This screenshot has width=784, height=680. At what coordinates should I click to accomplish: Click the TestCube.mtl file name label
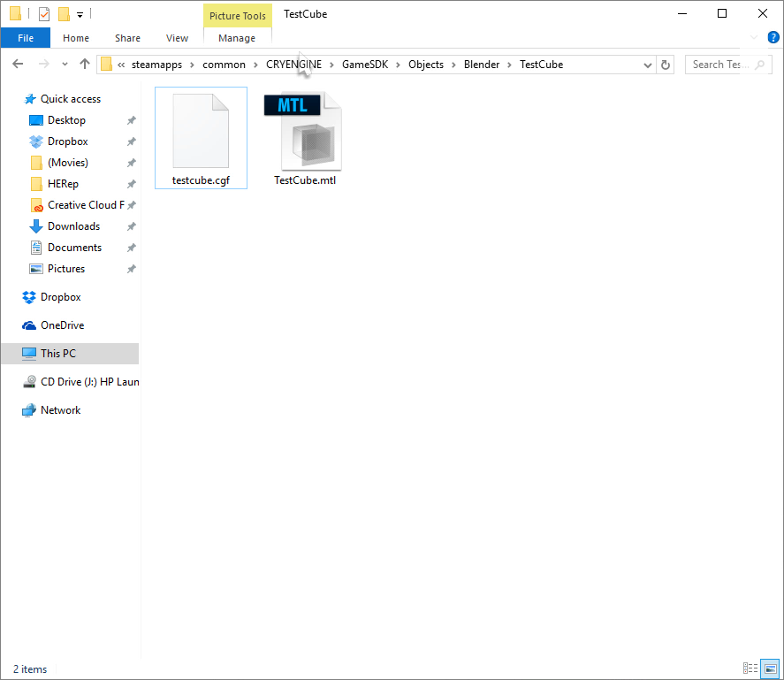point(305,180)
